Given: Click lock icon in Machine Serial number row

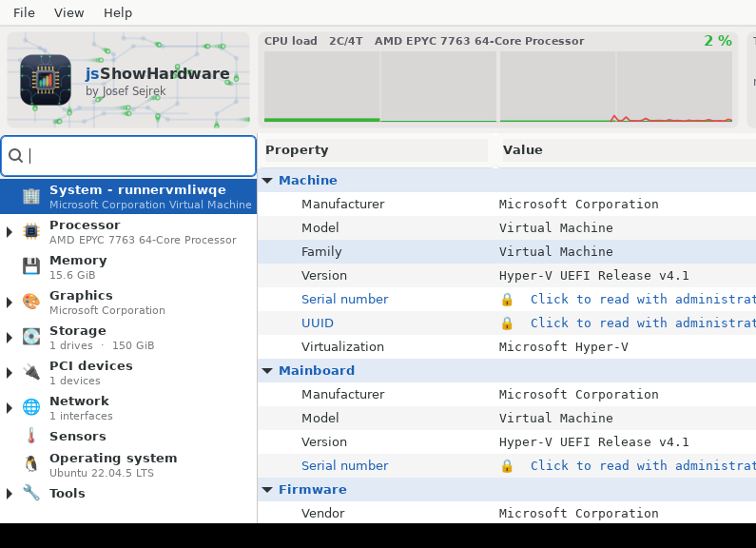Looking at the screenshot, I should click(x=507, y=300).
